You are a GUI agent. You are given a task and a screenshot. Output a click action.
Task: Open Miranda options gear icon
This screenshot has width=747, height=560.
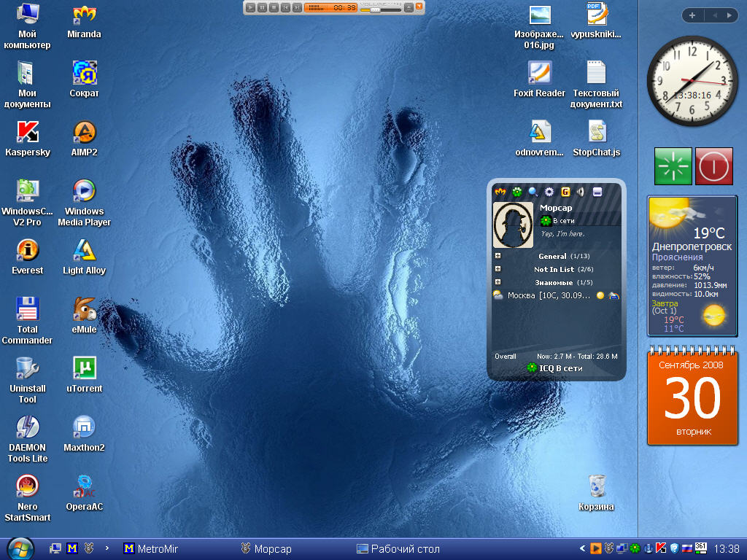point(549,192)
